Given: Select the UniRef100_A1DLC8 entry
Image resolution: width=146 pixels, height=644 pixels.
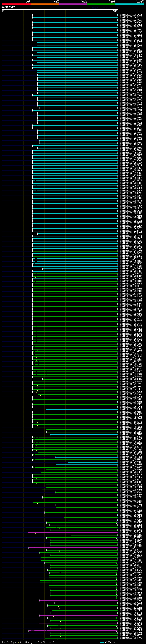Looking at the screenshot, I should coord(131,623).
